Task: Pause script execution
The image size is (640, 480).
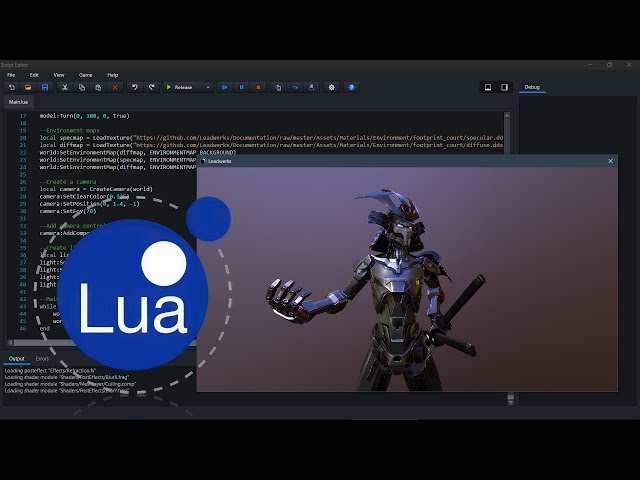Action: coord(241,87)
